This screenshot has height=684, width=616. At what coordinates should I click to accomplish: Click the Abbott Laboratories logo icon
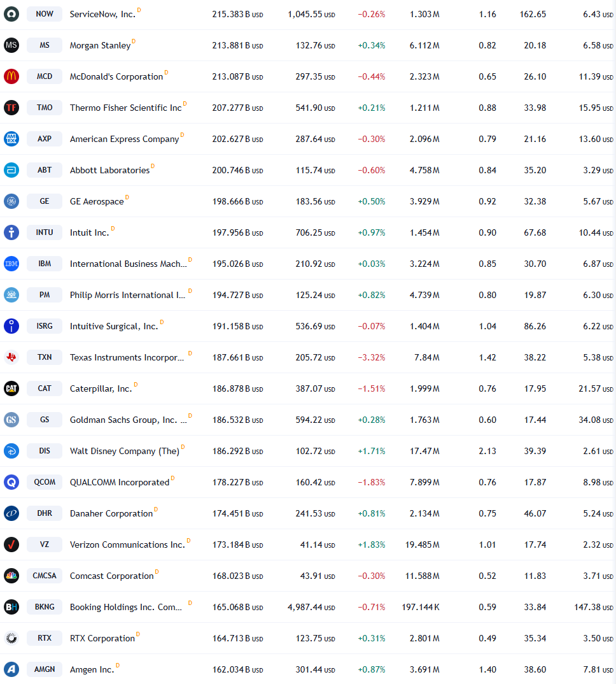[11, 169]
